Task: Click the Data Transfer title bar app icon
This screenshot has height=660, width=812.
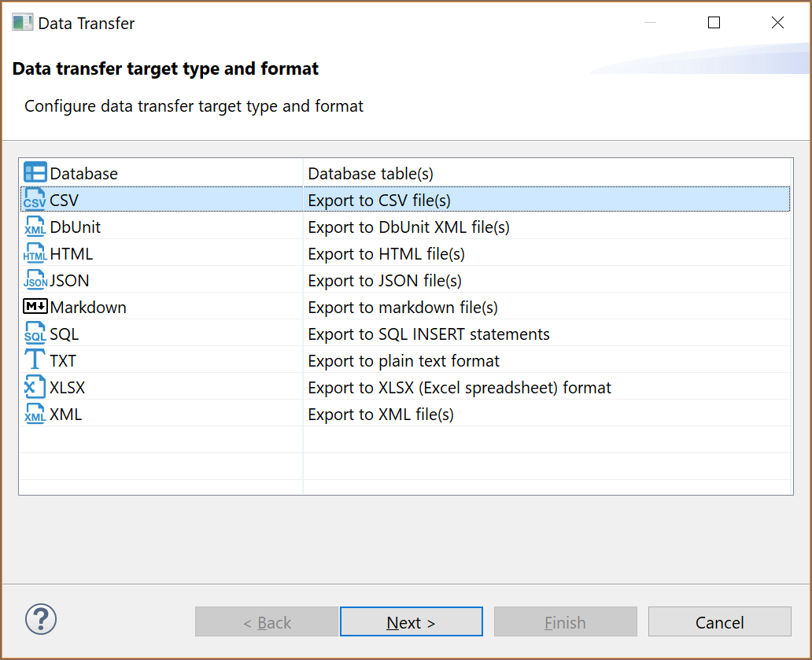Action: click(x=22, y=23)
